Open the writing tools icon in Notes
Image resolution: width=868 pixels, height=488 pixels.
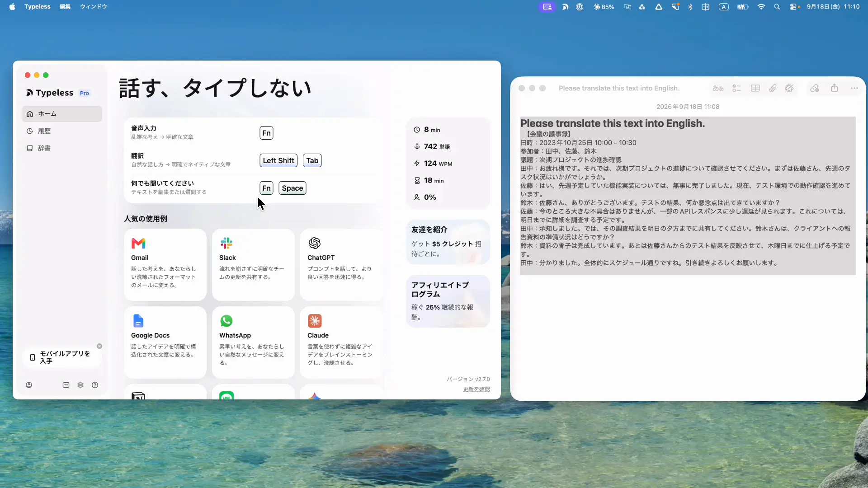pos(789,88)
